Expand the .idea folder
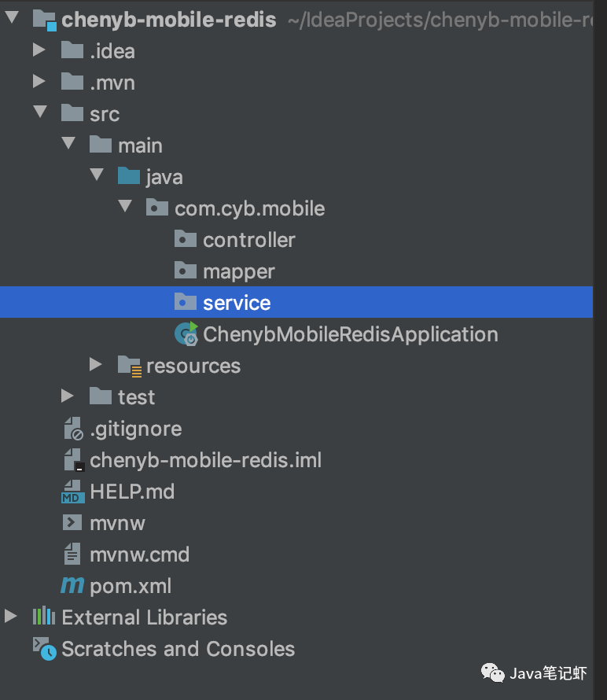 click(x=39, y=50)
